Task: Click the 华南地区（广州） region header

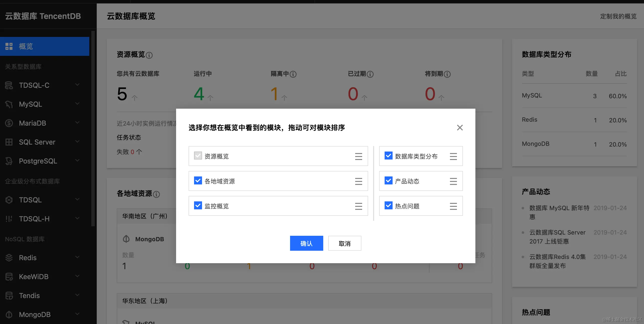Action: tap(147, 216)
